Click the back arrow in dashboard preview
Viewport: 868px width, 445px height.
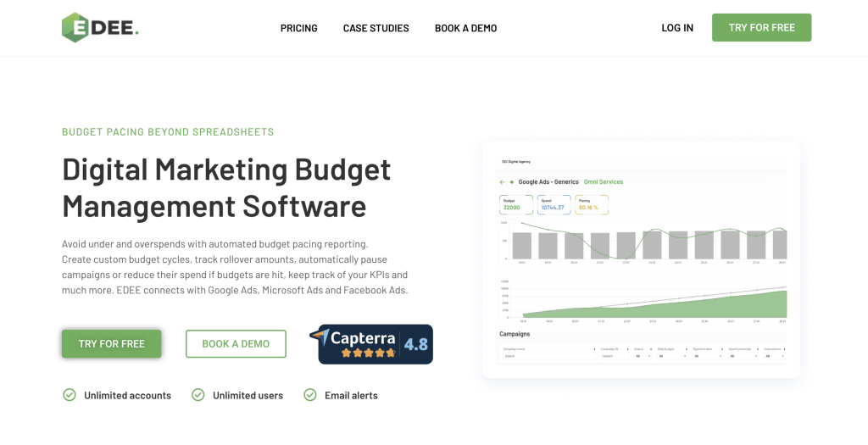[502, 181]
